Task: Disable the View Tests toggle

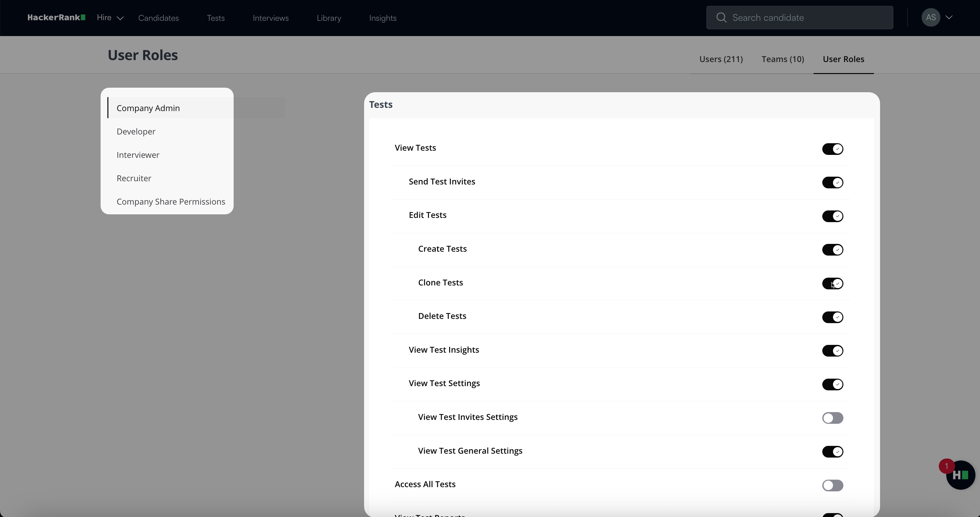Action: click(x=832, y=149)
